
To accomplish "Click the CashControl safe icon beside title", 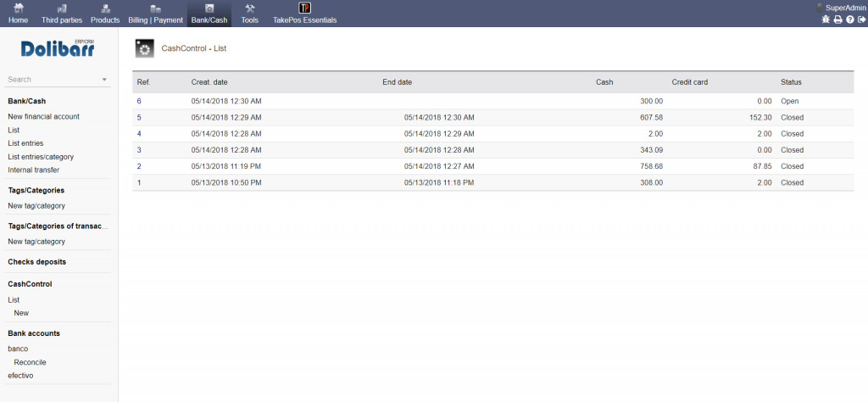I will pos(144,48).
